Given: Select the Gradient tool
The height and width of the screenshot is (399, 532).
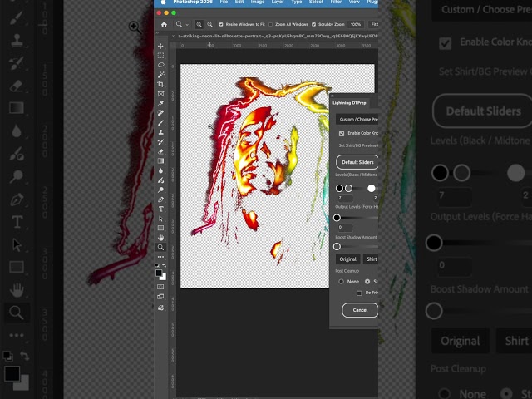Looking at the screenshot, I should click(160, 160).
